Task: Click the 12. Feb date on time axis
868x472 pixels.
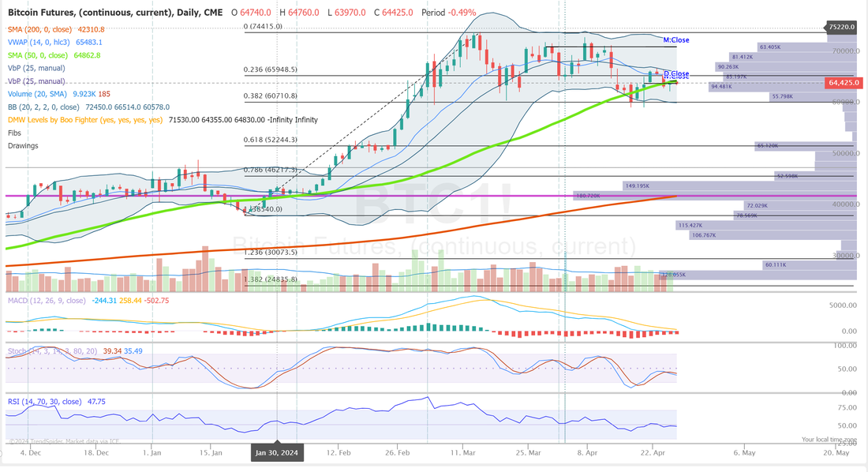Action: click(339, 452)
